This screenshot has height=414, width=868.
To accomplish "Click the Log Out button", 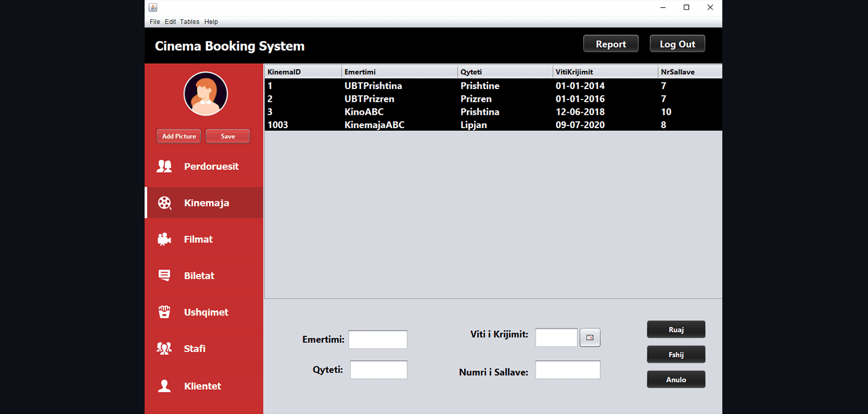I will pos(677,44).
